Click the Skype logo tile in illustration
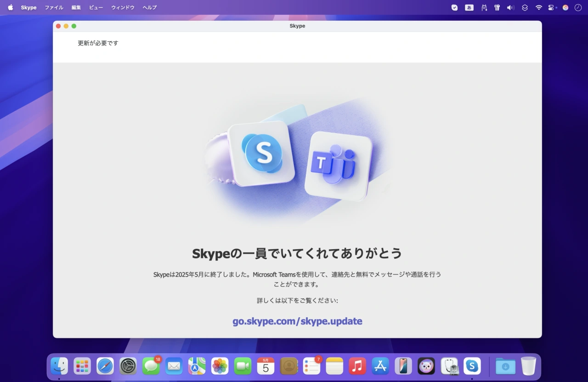The image size is (588, 382). pos(262,153)
